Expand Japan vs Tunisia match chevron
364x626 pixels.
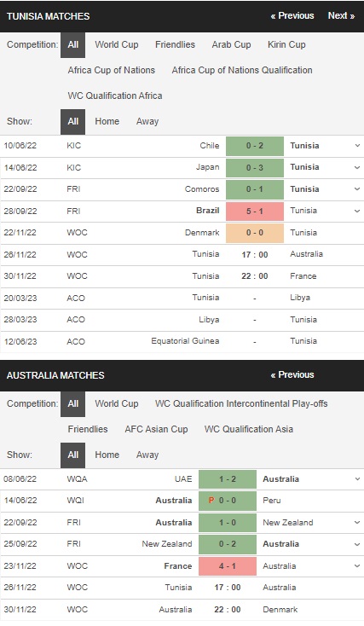pyautogui.click(x=357, y=168)
